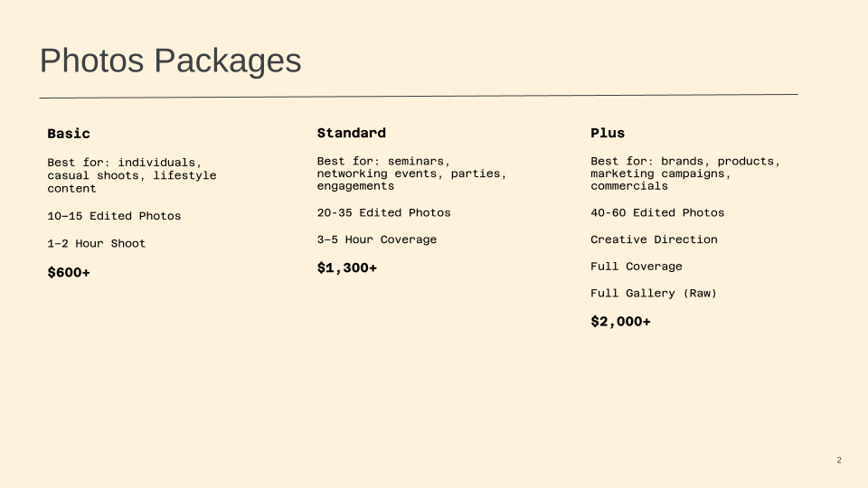Viewport: 868px width, 488px height.
Task: Select the Basic package heading
Action: tap(69, 134)
